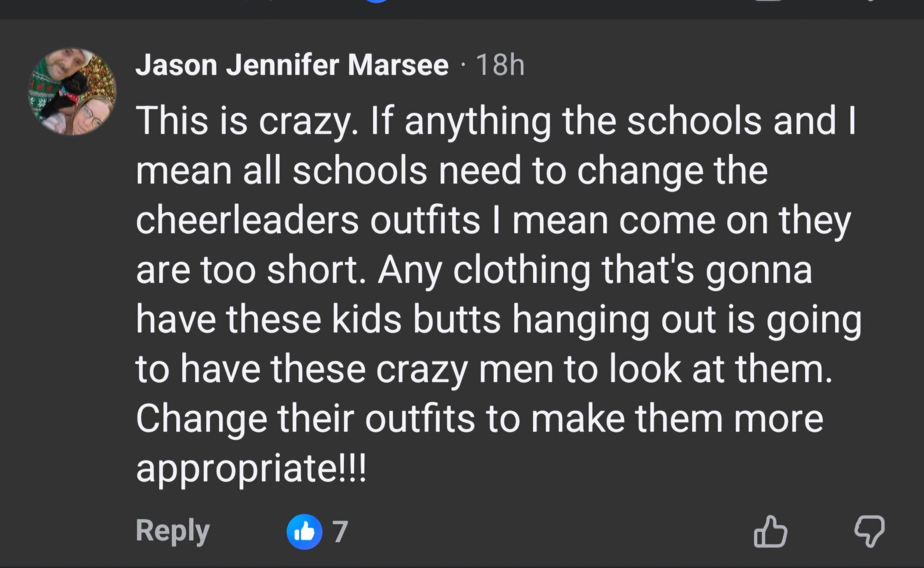This screenshot has width=924, height=568.
Task: Like the comment with the thumbs-up outline icon
Action: (x=771, y=531)
